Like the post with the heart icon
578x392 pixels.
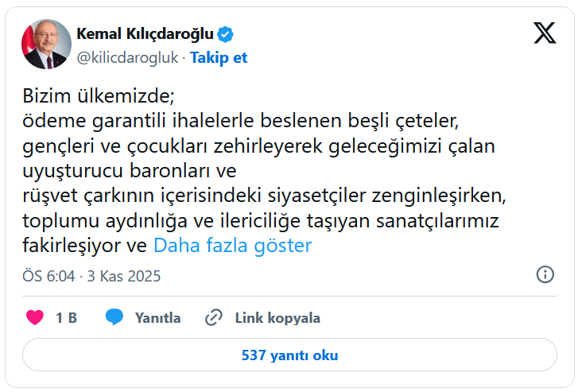pyautogui.click(x=35, y=318)
